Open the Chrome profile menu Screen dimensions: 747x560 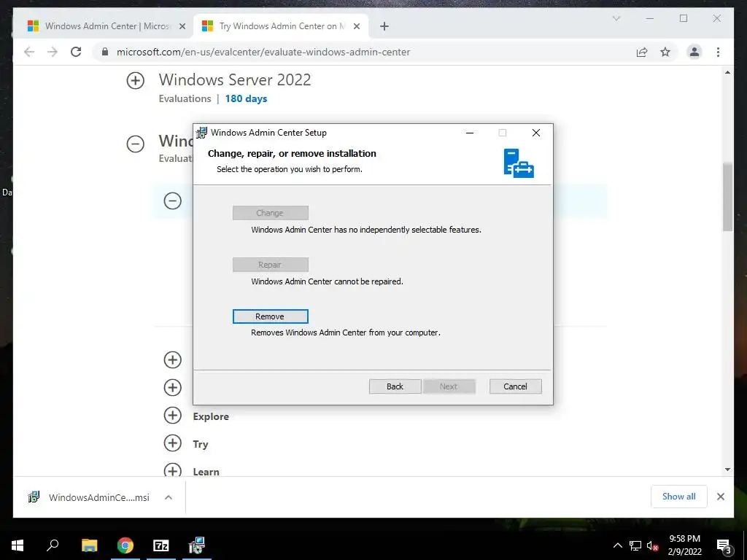[x=694, y=52]
